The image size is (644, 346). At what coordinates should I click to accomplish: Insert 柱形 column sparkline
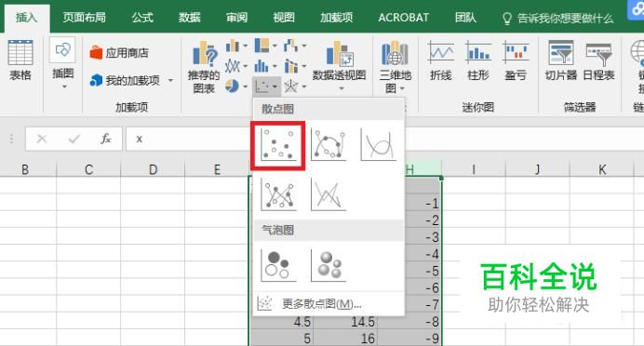[x=478, y=60]
